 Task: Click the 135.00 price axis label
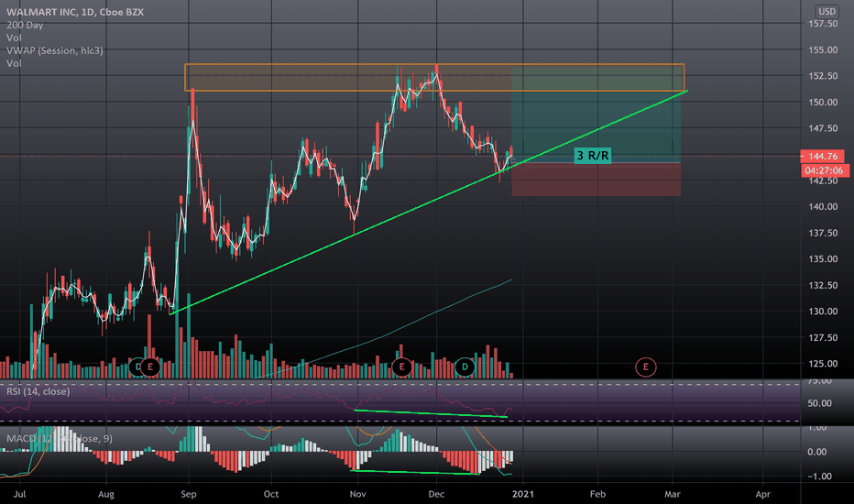(x=823, y=258)
